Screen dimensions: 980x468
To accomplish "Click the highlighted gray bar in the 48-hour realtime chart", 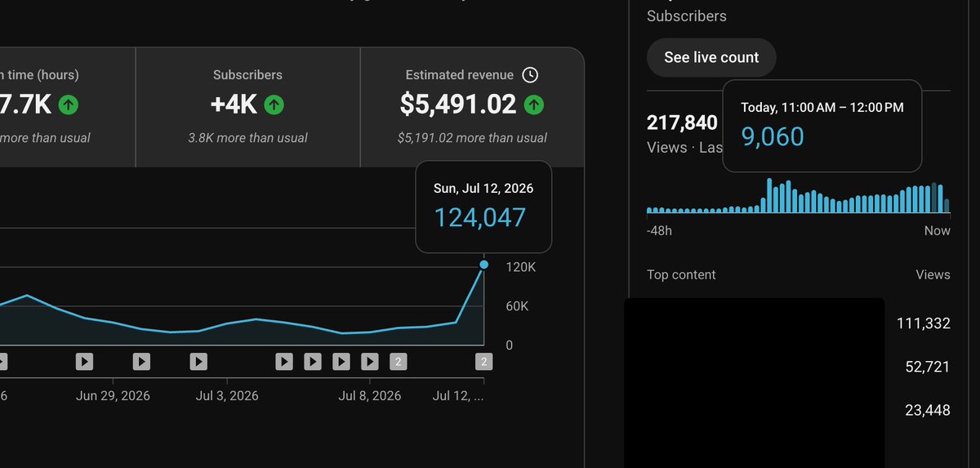I will (934, 198).
